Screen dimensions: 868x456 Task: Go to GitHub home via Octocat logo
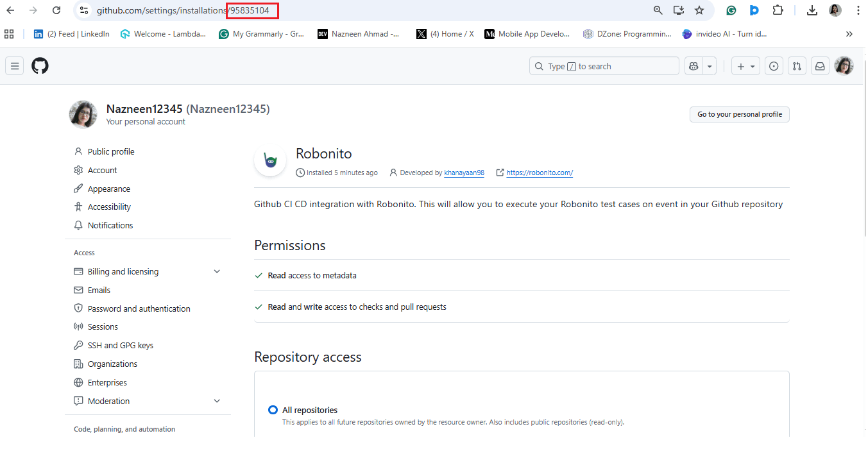click(x=40, y=66)
